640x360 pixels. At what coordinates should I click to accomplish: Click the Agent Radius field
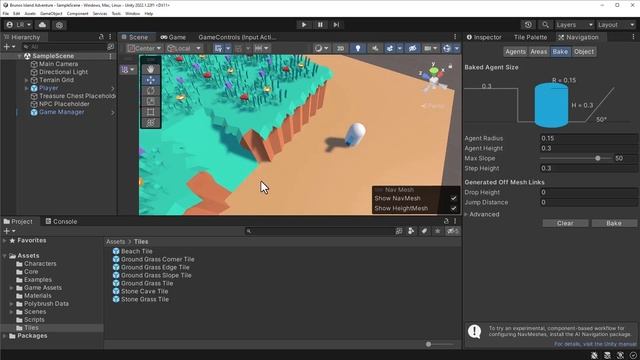[x=588, y=138]
